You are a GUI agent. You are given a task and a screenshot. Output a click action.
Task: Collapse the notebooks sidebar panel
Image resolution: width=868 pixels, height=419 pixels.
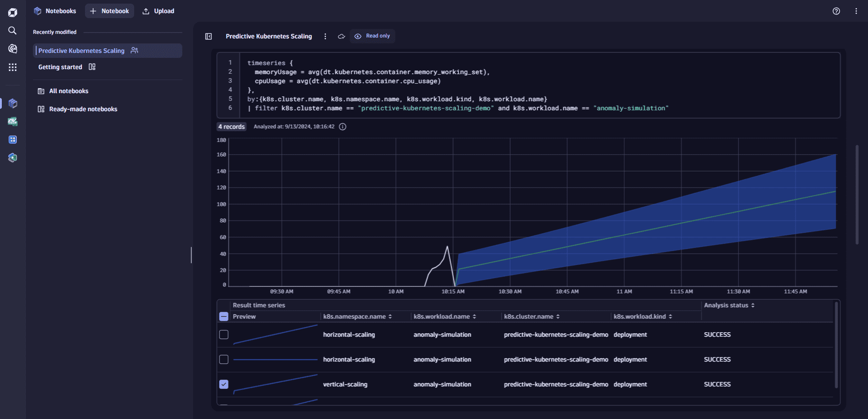point(208,36)
